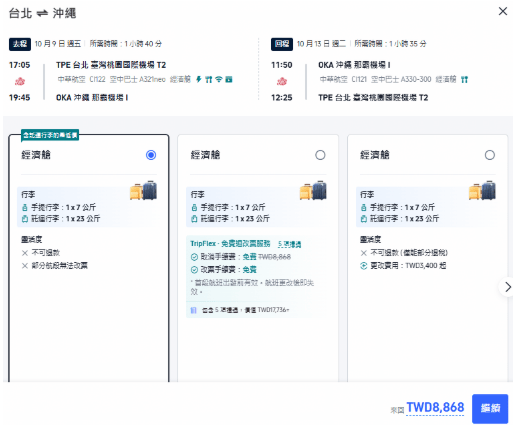Select the third economy fare radio button

click(490, 155)
